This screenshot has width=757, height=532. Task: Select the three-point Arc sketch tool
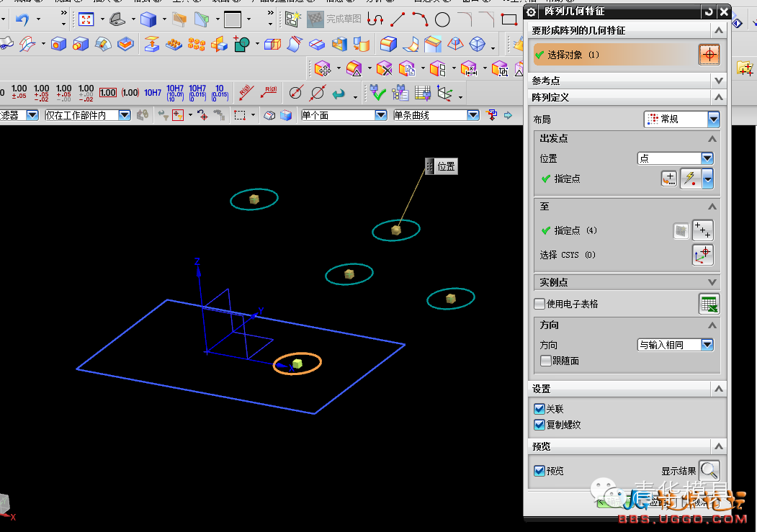(420, 19)
